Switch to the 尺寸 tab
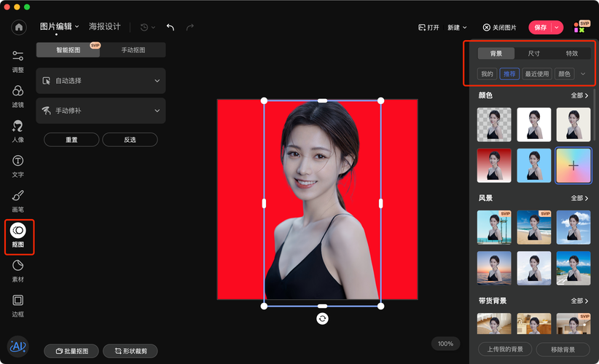 (x=534, y=54)
